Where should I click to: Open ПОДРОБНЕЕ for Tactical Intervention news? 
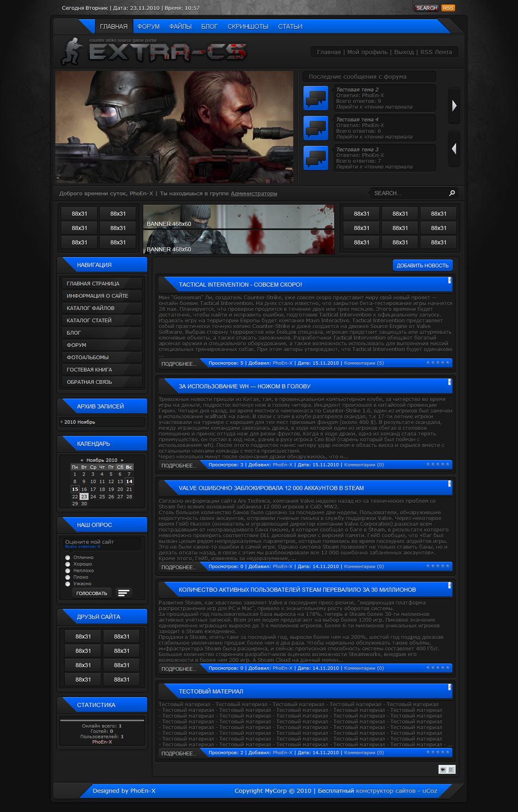(x=178, y=364)
